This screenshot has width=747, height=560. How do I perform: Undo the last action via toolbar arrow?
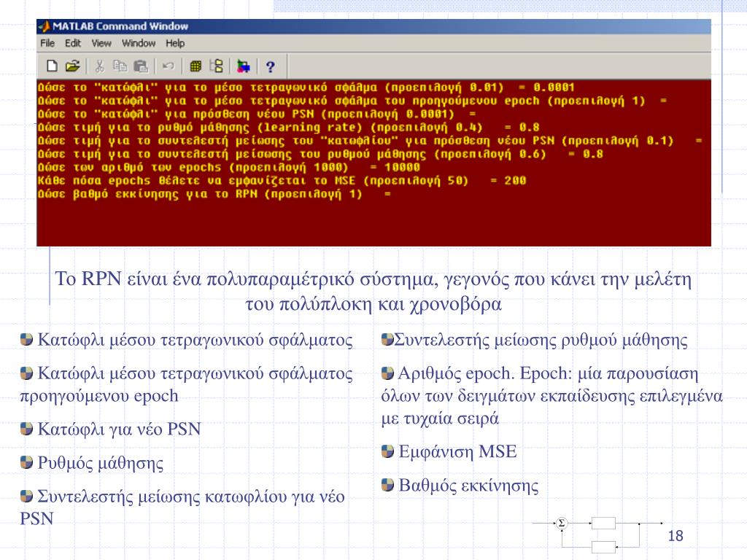tap(169, 66)
